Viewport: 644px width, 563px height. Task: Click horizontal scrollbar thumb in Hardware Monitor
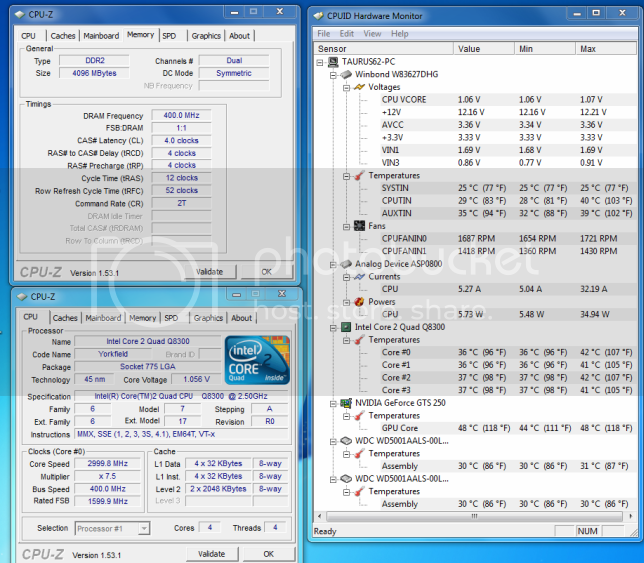tap(475, 516)
